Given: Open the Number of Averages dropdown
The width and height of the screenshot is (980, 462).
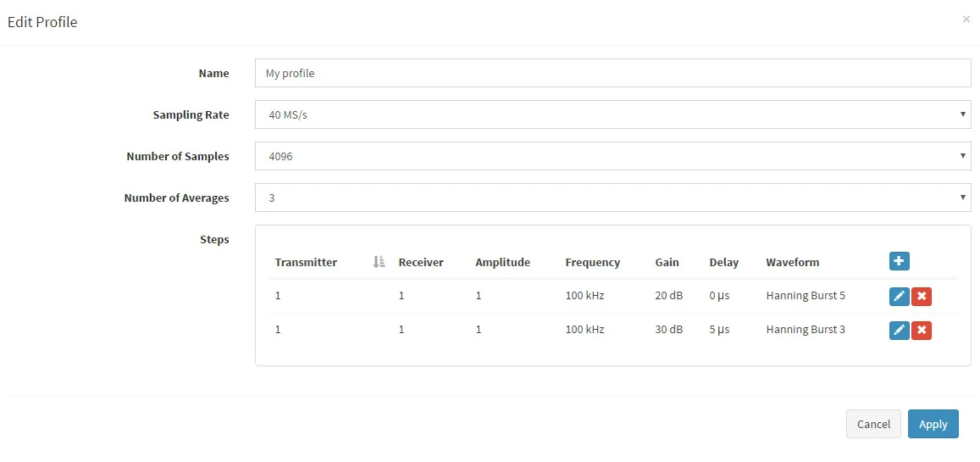Looking at the screenshot, I should (613, 198).
